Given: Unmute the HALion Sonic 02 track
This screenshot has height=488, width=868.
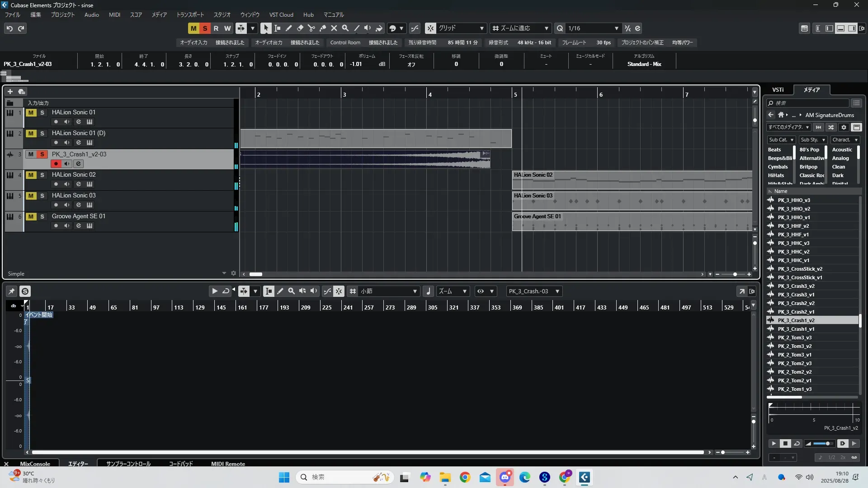Looking at the screenshot, I should coord(31,175).
